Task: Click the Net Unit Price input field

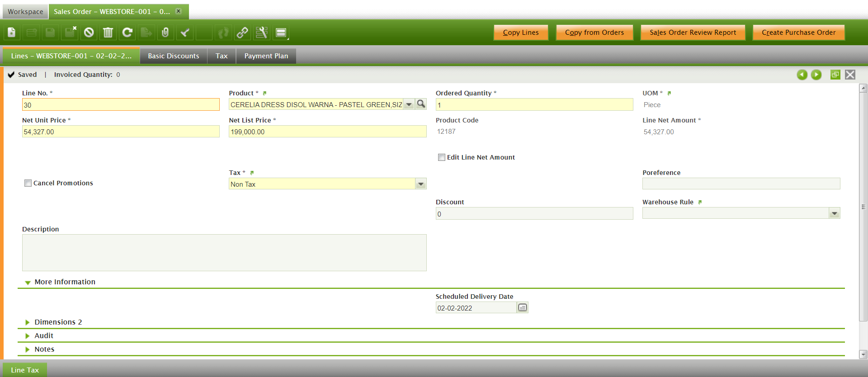Action: click(x=121, y=132)
